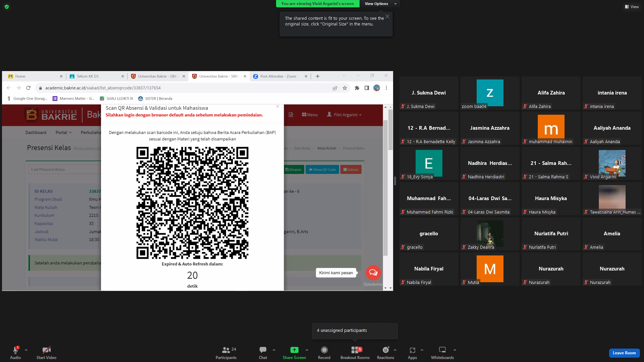Close the Home browser tab
This screenshot has width=644, height=362.
[61, 76]
